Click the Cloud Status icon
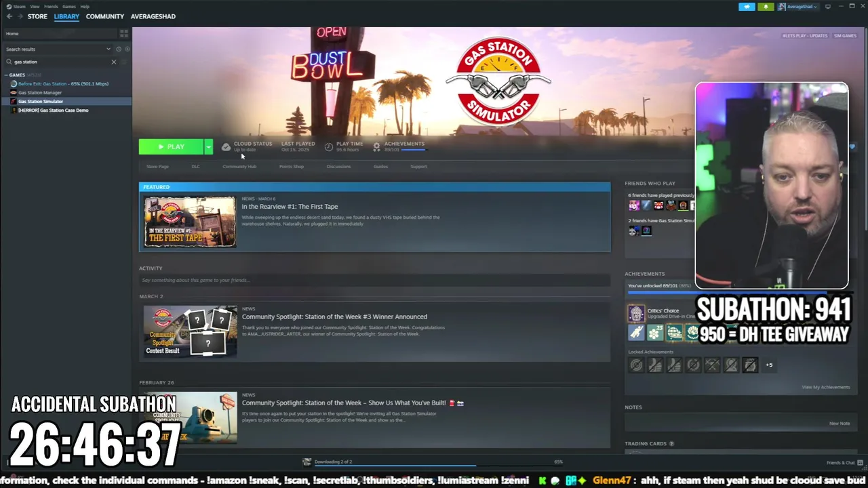The width and height of the screenshot is (868, 488). (226, 146)
